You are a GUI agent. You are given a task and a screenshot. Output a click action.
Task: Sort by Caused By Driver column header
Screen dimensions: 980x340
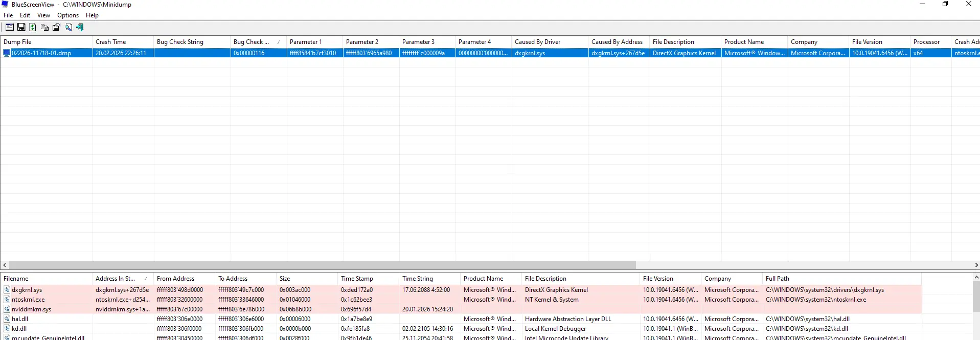[537, 42]
